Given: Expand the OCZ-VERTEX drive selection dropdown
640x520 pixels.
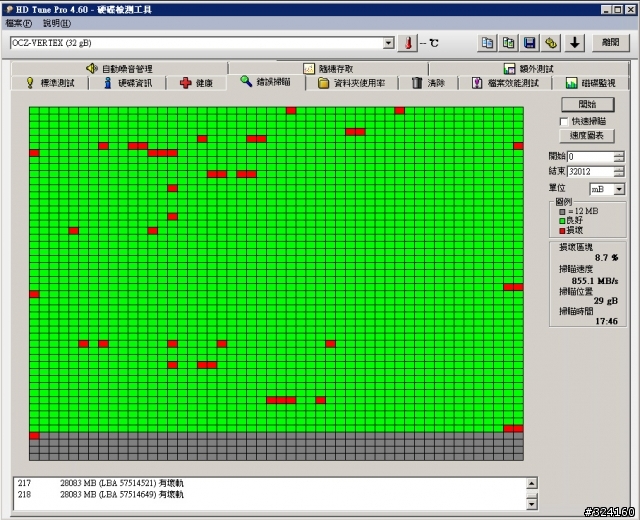Looking at the screenshot, I should [x=389, y=44].
